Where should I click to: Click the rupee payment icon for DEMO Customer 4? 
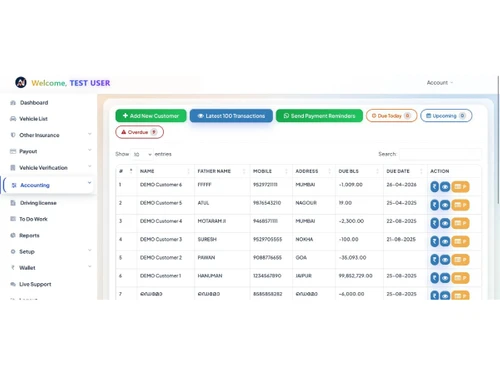pos(434,223)
